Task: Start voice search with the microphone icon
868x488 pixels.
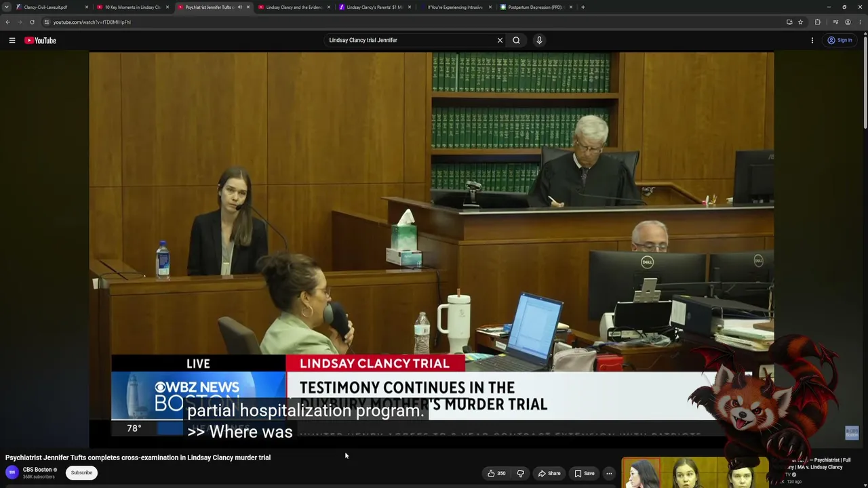Action: [539, 40]
